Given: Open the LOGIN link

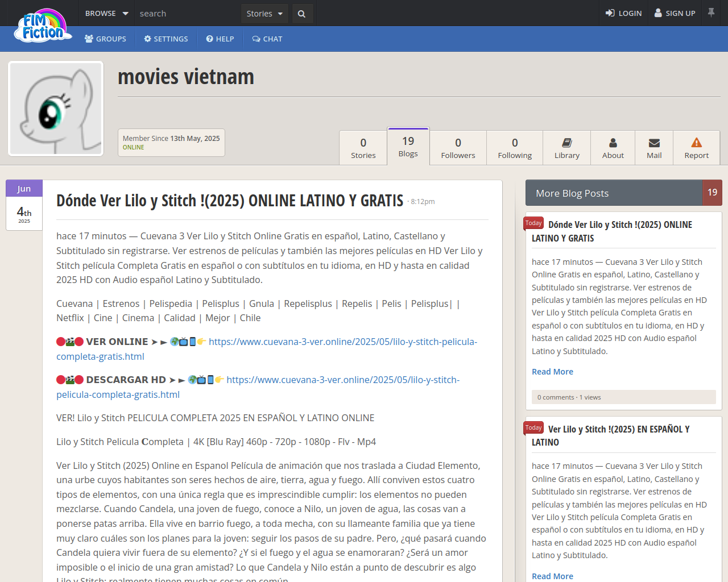Looking at the screenshot, I should click(623, 13).
